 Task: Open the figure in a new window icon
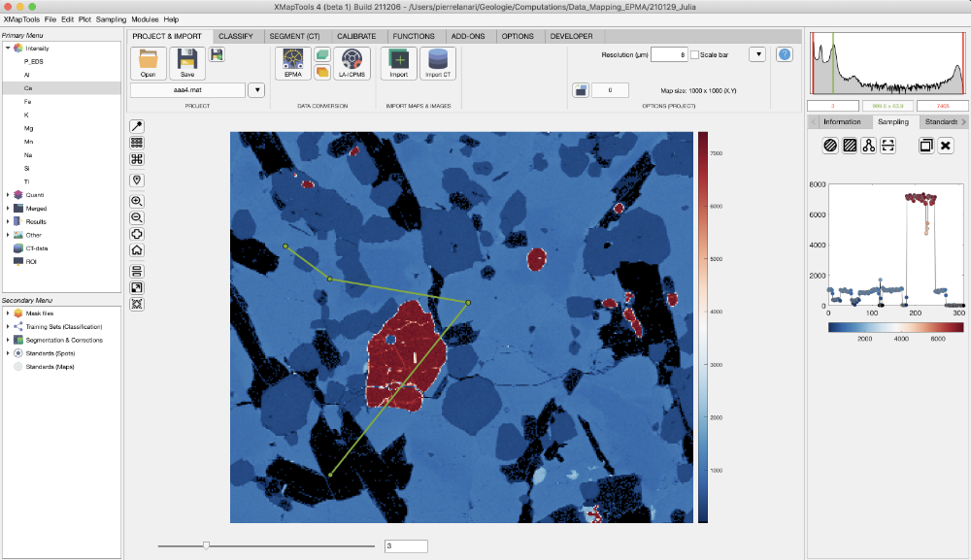pos(137,287)
